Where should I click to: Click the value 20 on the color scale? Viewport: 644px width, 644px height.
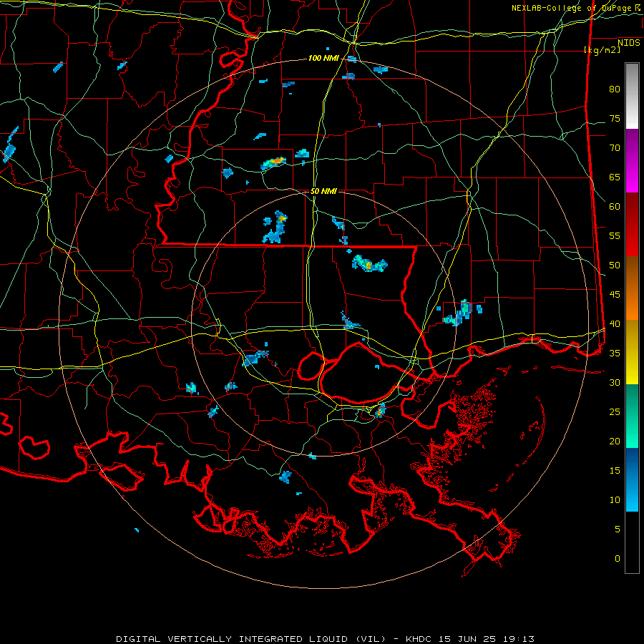point(615,441)
